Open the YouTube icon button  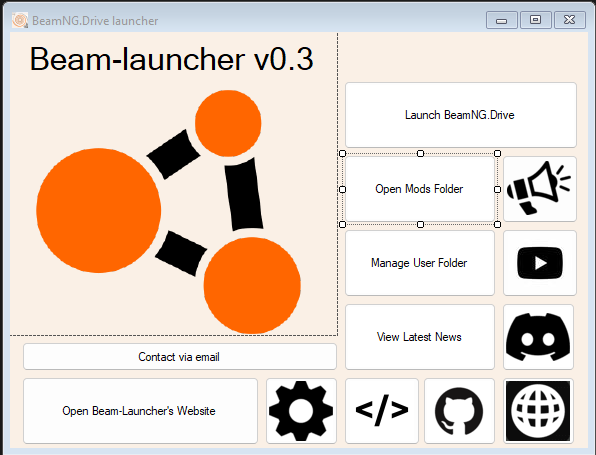coord(540,263)
